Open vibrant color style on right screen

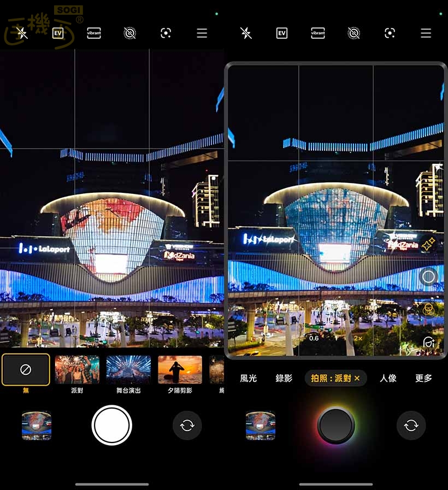click(x=318, y=33)
